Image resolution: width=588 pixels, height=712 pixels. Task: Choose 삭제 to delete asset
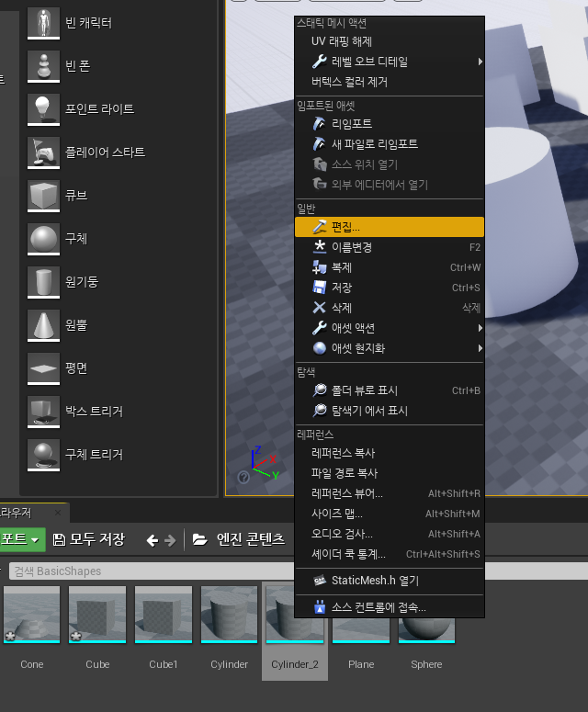pos(390,308)
